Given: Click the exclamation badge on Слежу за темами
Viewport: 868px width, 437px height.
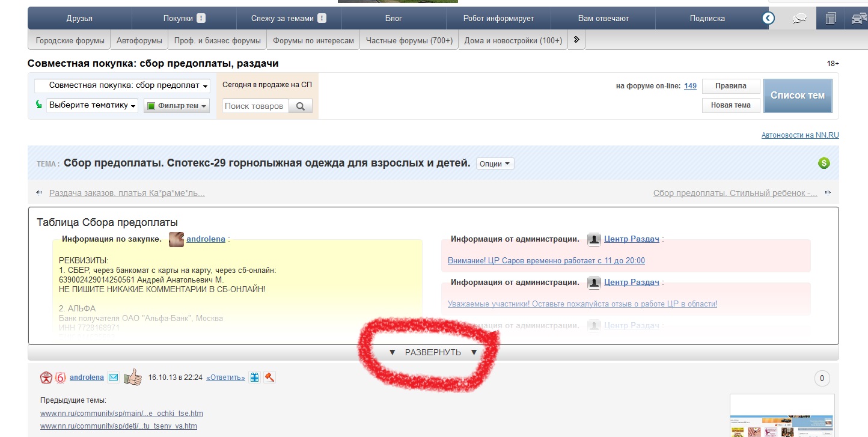Looking at the screenshot, I should coord(322,18).
